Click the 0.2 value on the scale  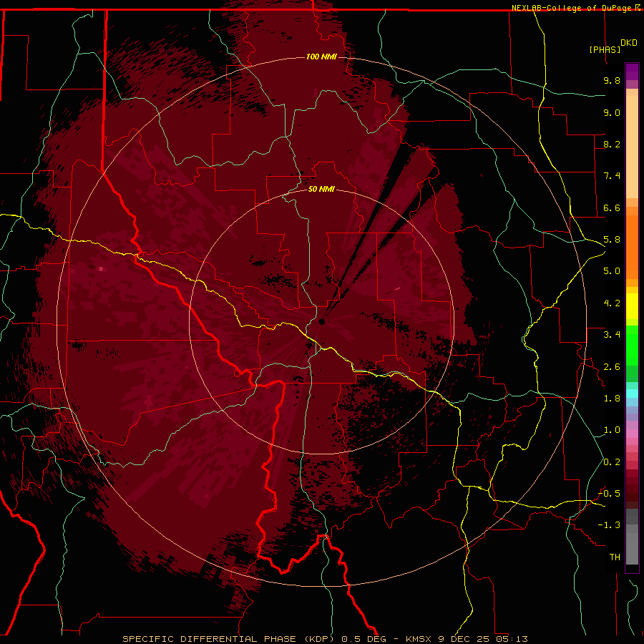tap(612, 462)
